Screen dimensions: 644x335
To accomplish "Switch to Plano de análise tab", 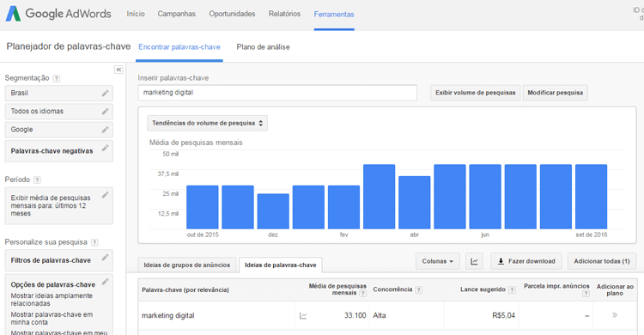I will (263, 47).
